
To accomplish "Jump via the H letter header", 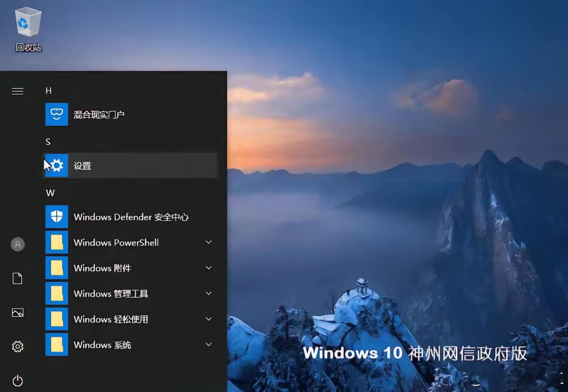I will point(49,91).
